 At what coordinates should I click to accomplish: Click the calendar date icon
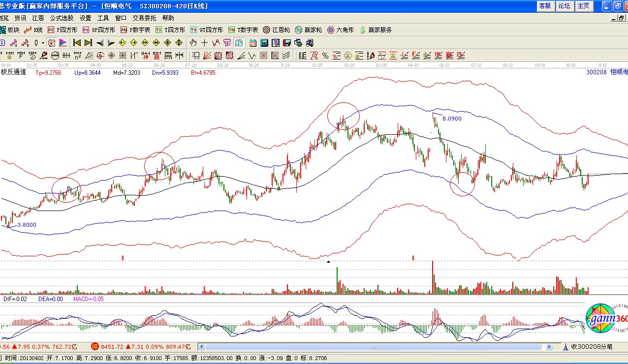coord(253,43)
